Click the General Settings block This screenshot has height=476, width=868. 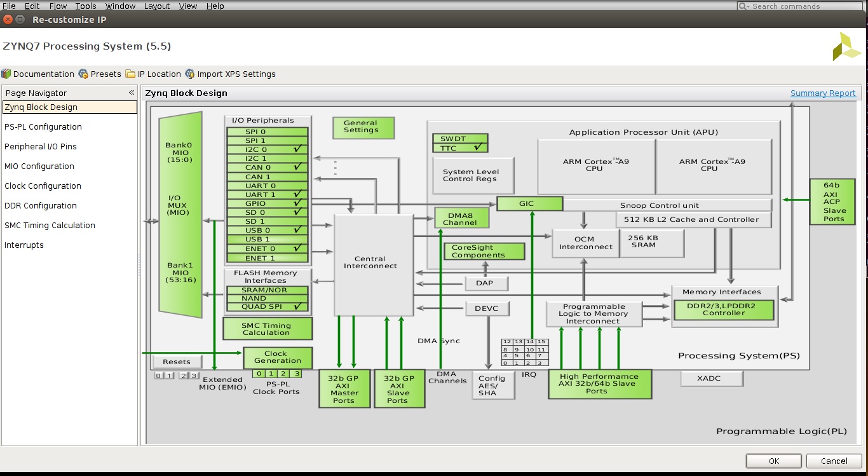coord(363,127)
